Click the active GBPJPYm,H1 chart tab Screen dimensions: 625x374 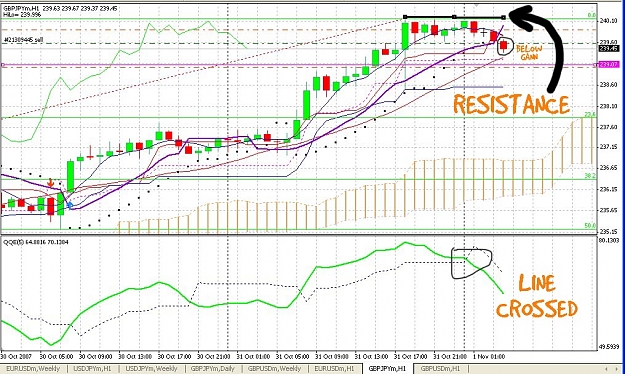[x=387, y=369]
